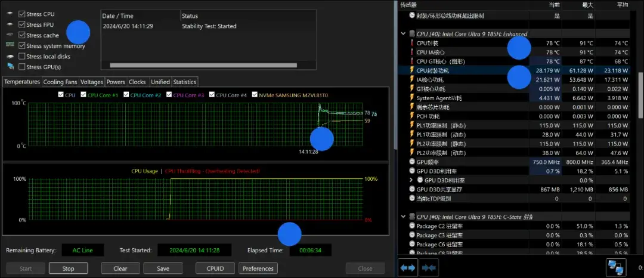Uncheck Stress FPU option

22,24
